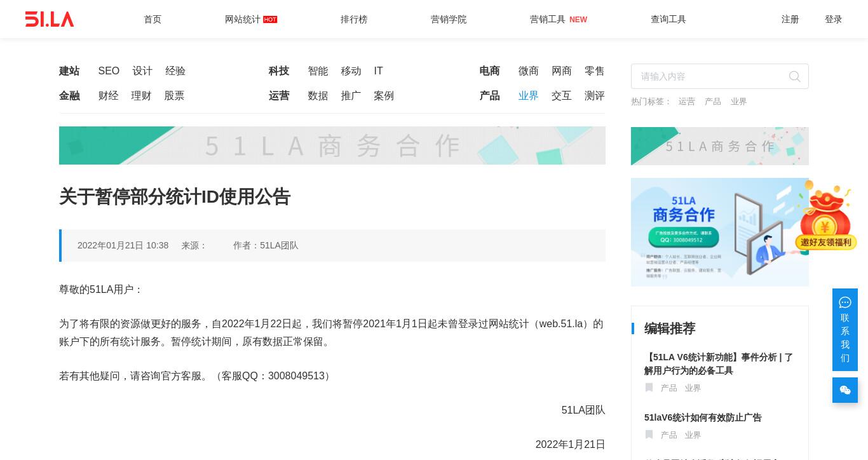
Task: Click the search magnifier icon
Action: [794, 76]
